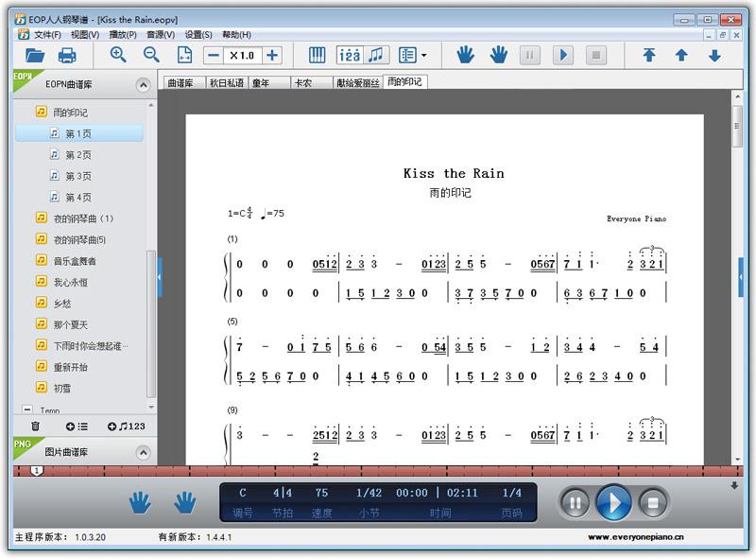Click the add numbered-score (♫123) icon
Image resolution: width=756 pixels, height=558 pixels.
point(126,427)
